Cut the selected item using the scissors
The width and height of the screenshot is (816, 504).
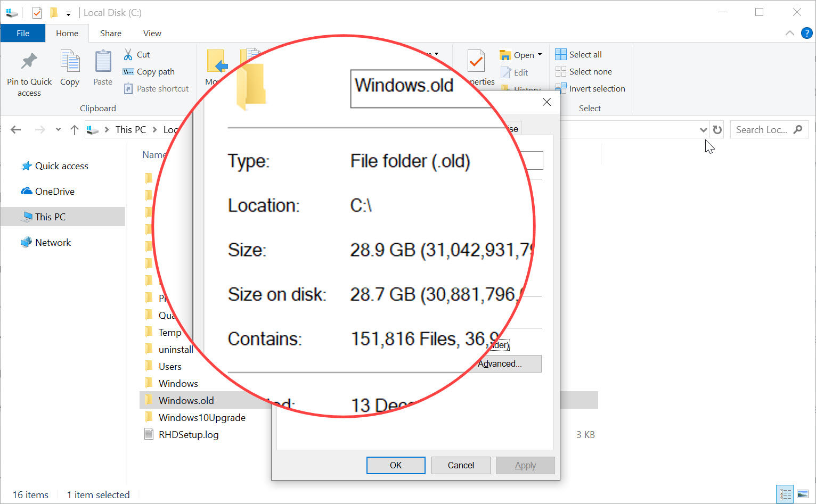(137, 54)
